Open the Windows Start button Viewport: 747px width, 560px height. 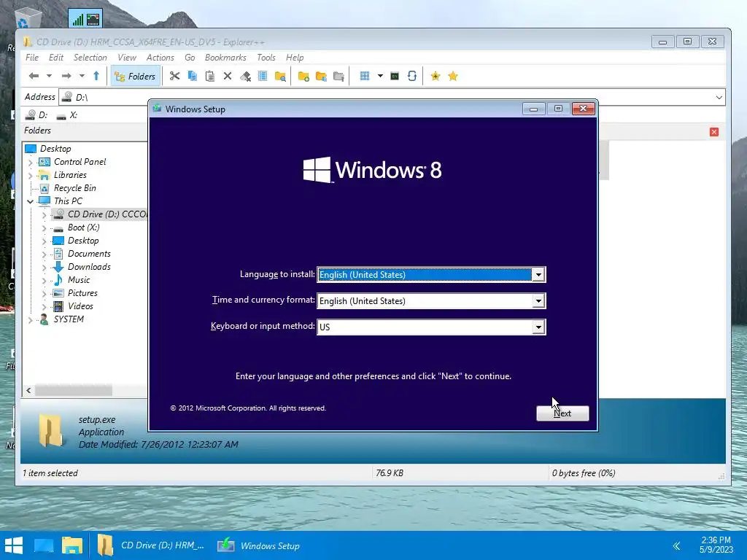[14, 545]
